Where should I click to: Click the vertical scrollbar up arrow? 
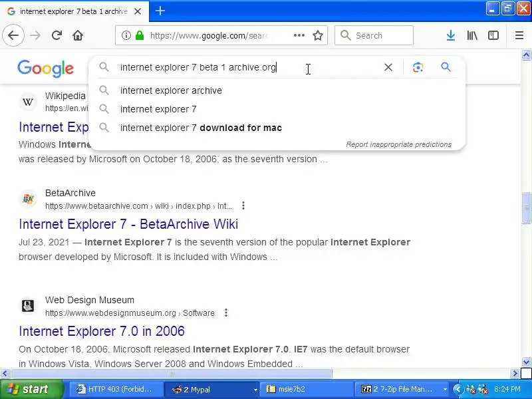click(x=526, y=55)
